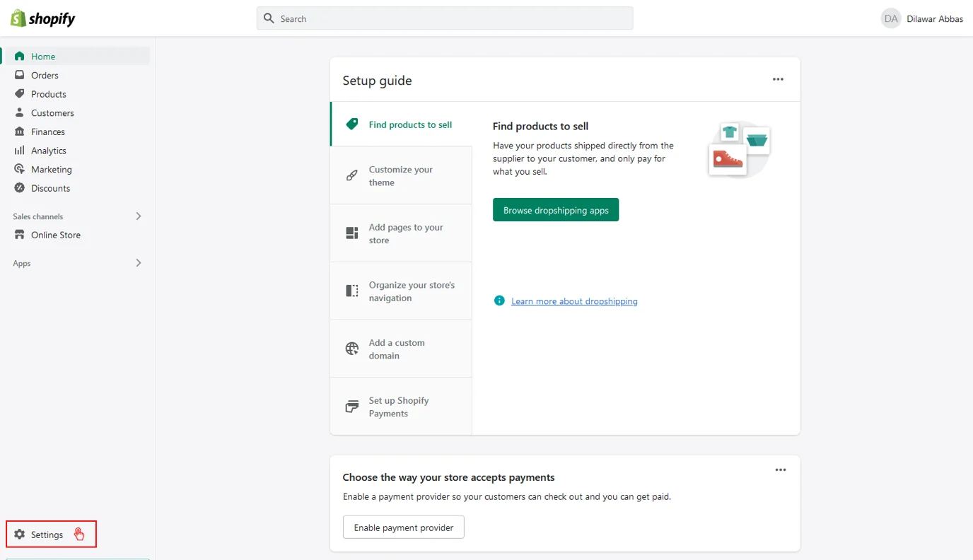Screen dimensions: 973x560
Task: Click the Shopify logo in the header
Action: (x=42, y=19)
